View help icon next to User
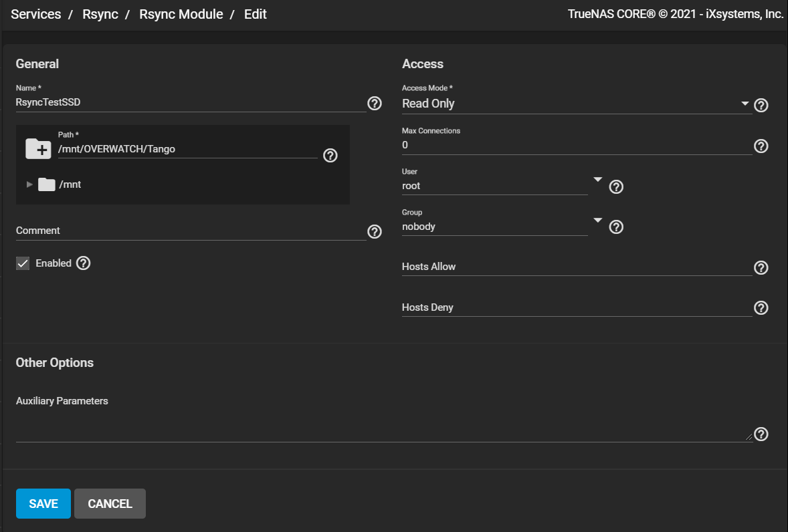Viewport: 788px width, 532px height. click(616, 186)
